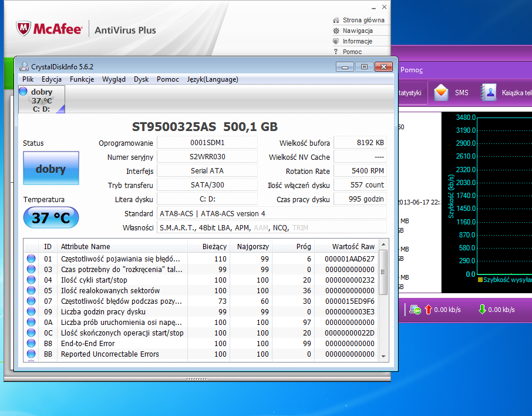Click the network connection icon in modem status bar
Image resolution: width=532 pixels, height=416 pixels.
coord(415,310)
